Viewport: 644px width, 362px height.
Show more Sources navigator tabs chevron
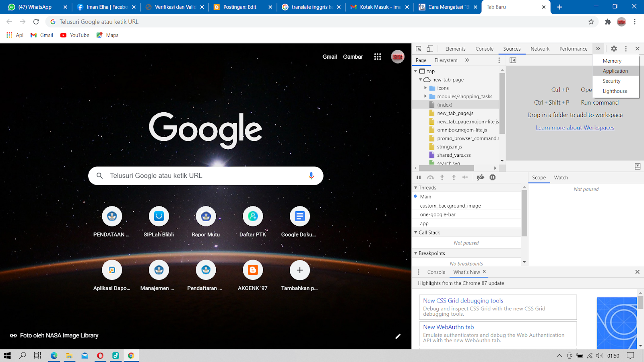click(x=467, y=60)
